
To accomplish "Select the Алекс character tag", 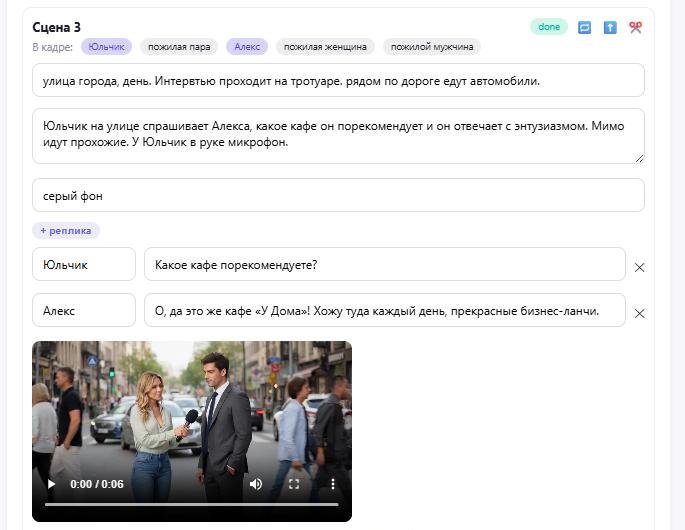I will pyautogui.click(x=247, y=47).
